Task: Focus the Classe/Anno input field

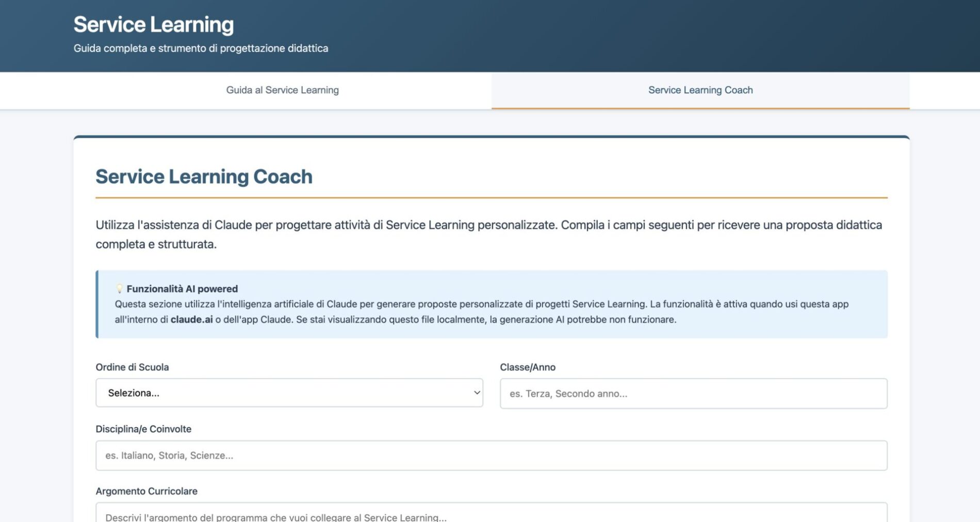Action: pyautogui.click(x=693, y=394)
